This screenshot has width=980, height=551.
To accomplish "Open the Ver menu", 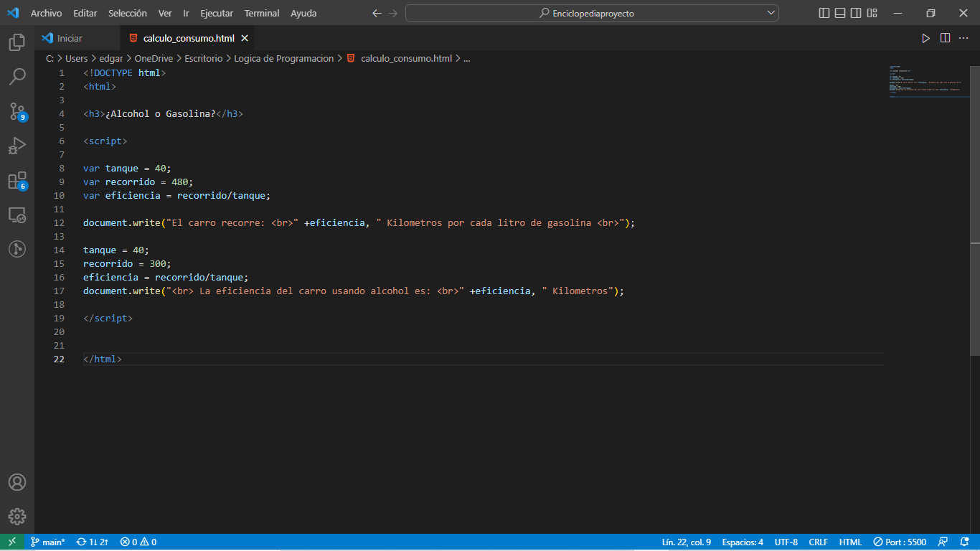I will pyautogui.click(x=165, y=13).
